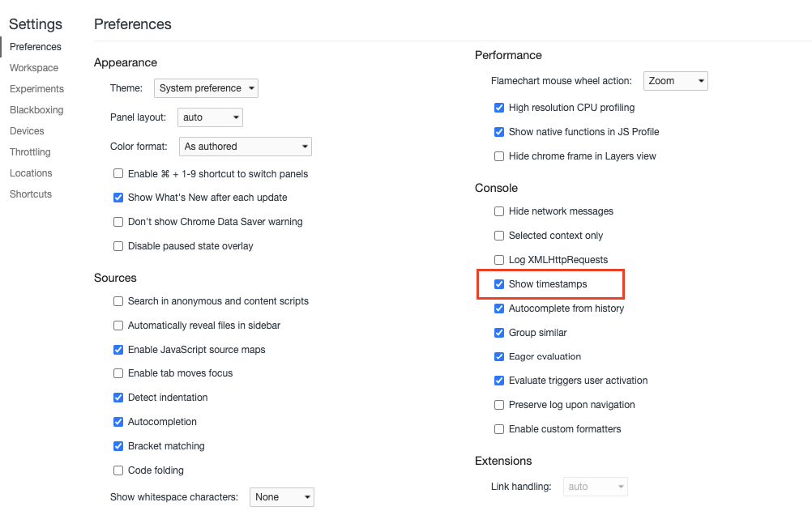Toggle High resolution CPU profiling

tap(500, 108)
